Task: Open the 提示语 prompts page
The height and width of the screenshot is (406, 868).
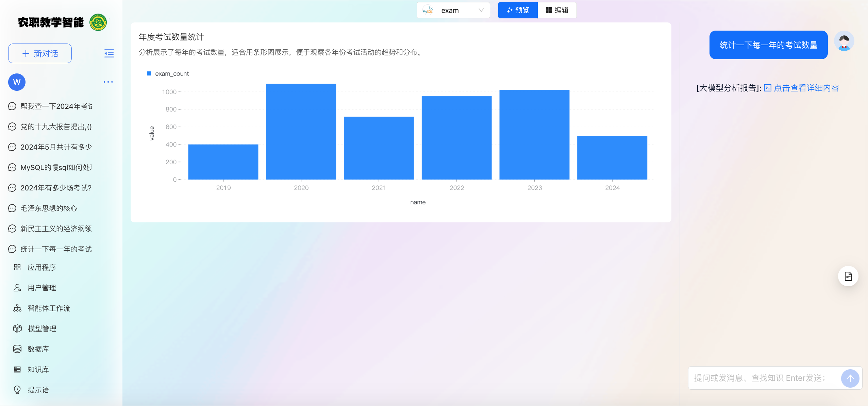Action: (38, 390)
